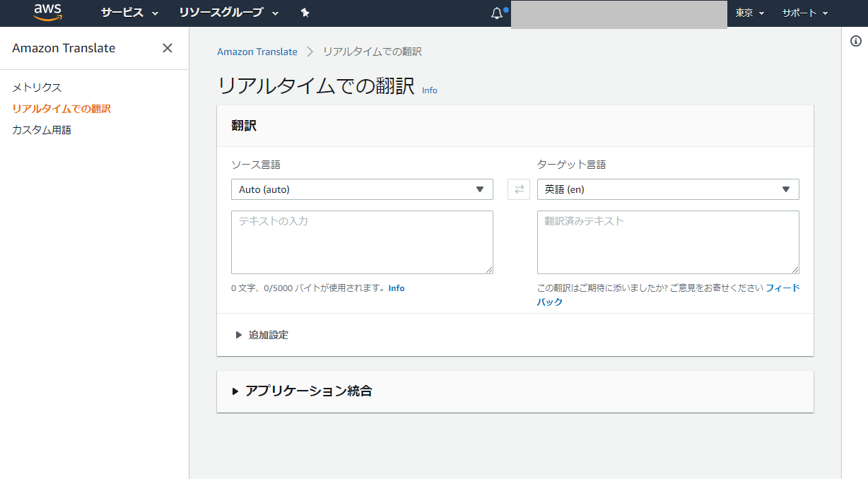Viewport: 868px width, 479px height.
Task: Select メトリクス in the sidebar
Action: [35, 87]
